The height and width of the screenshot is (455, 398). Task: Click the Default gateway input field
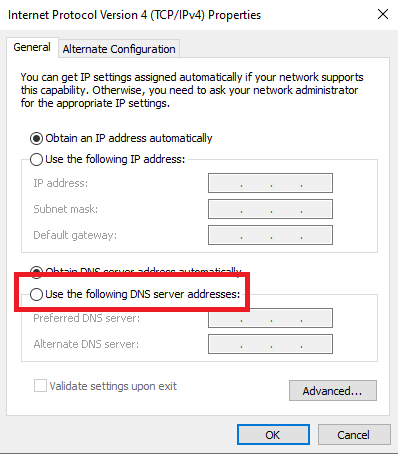point(270,235)
